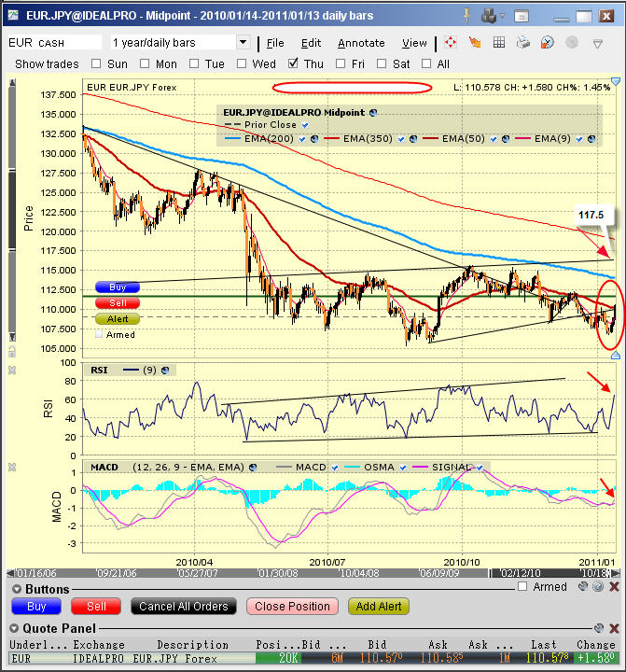The image size is (626, 672).
Task: Open the Edit menu
Action: (311, 43)
